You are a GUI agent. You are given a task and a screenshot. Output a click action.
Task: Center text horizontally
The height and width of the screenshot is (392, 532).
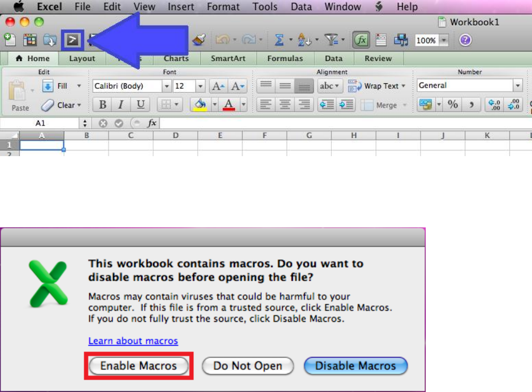285,105
